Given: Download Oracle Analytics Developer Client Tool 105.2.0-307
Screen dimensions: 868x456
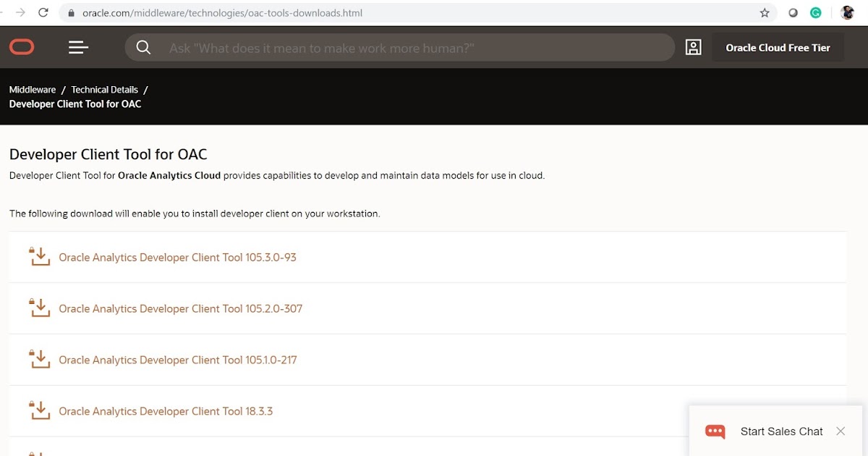Looking at the screenshot, I should click(x=181, y=308).
